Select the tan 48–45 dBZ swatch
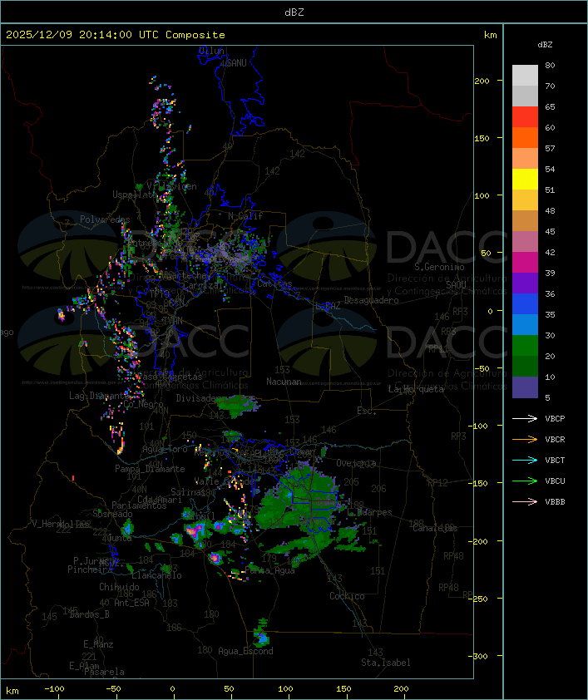The image size is (588, 700). click(x=525, y=220)
